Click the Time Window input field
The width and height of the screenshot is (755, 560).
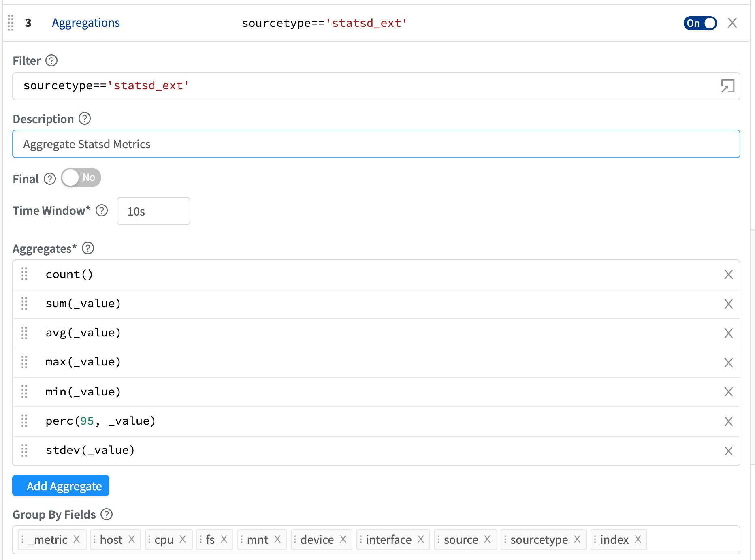[153, 211]
